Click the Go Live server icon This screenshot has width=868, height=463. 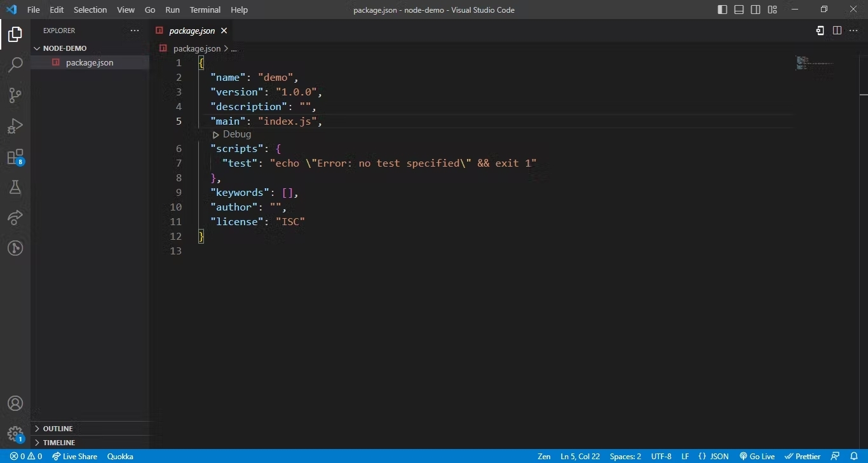(757, 456)
